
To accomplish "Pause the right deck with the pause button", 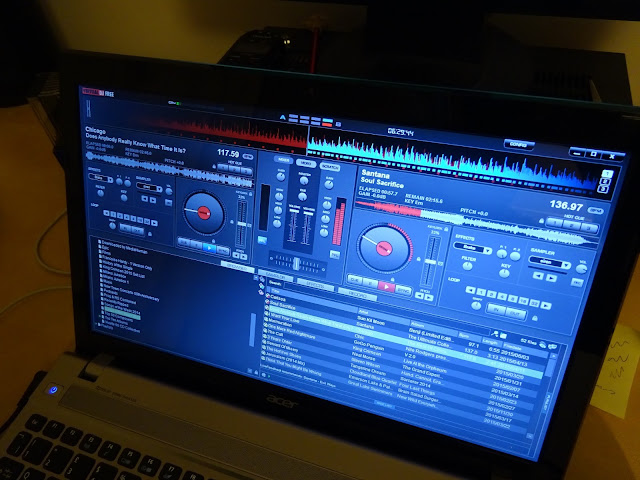I will point(370,283).
